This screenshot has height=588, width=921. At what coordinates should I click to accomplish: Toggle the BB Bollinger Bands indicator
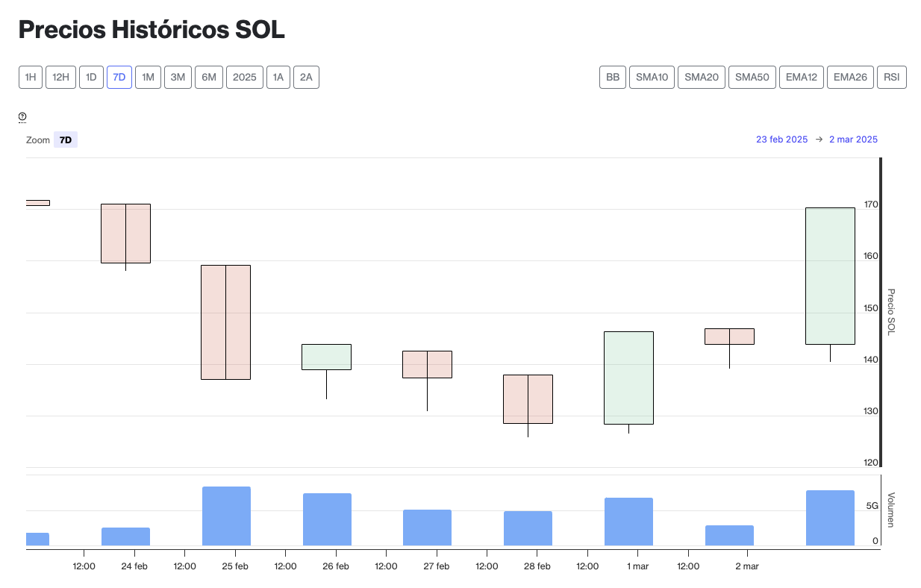pyautogui.click(x=613, y=78)
